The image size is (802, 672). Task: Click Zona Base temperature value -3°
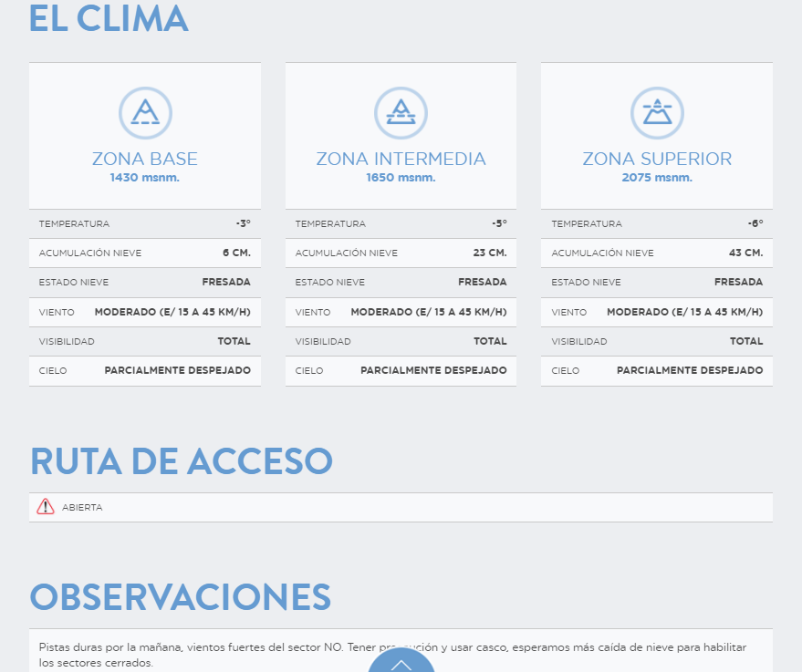243,223
